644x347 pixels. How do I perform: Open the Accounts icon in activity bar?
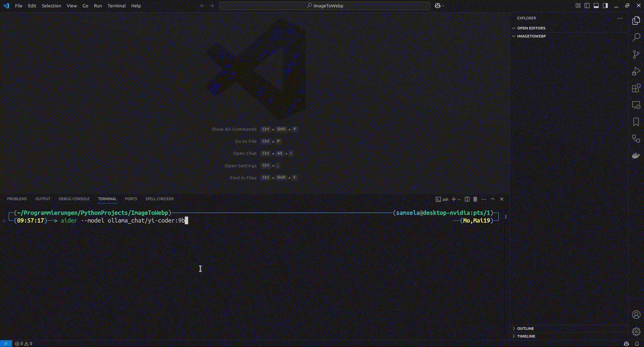pos(636,314)
